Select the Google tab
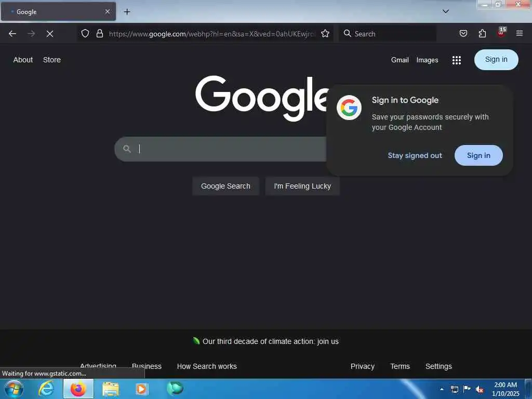Image resolution: width=532 pixels, height=399 pixels. click(x=58, y=11)
